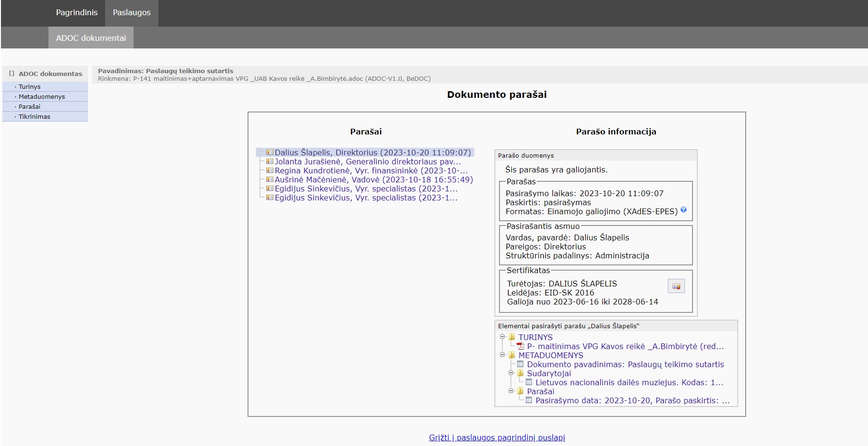The width and height of the screenshot is (868, 446).
Task: Click the certificate details icon button
Action: click(x=676, y=286)
